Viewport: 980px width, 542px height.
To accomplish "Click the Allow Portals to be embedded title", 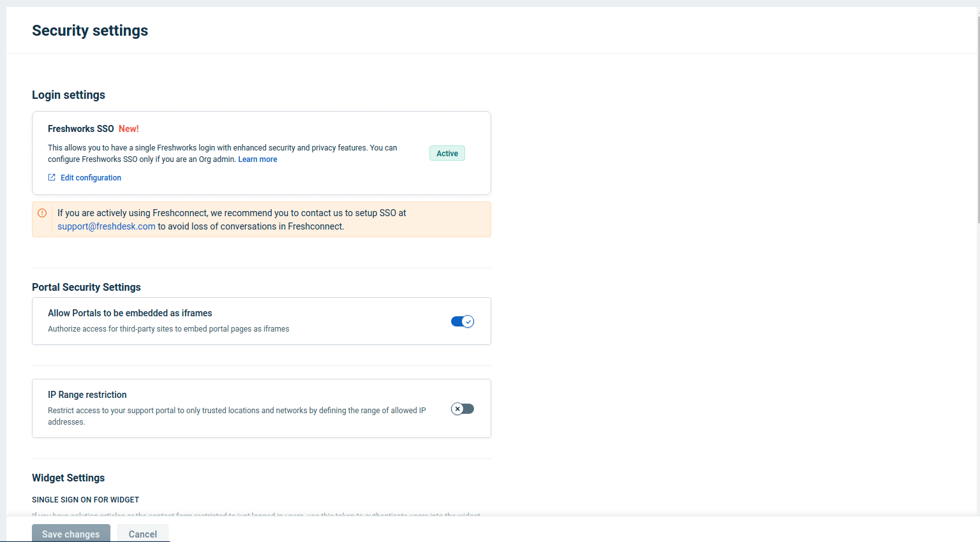I will pos(130,313).
